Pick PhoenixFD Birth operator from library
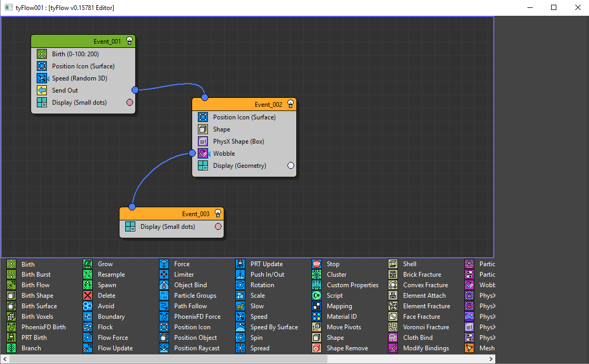 tap(36, 327)
